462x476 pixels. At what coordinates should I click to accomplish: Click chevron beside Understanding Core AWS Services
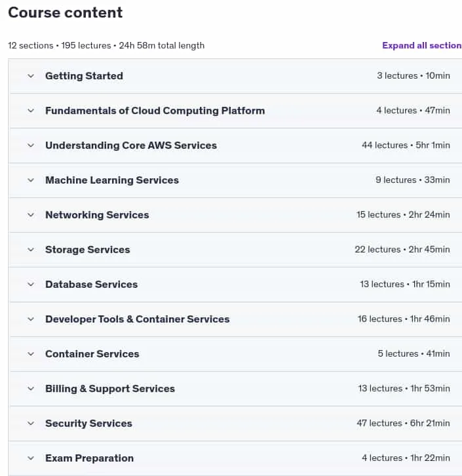point(31,146)
